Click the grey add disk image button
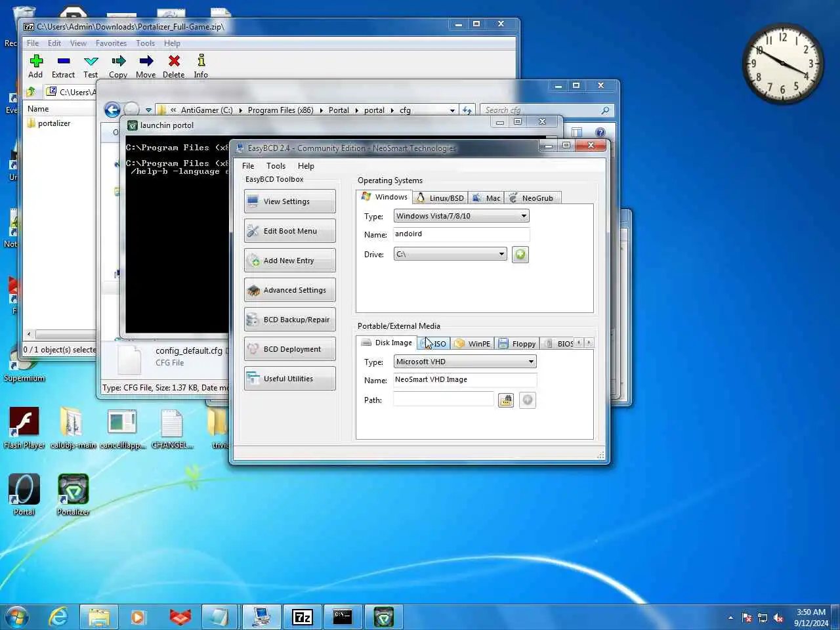The height and width of the screenshot is (630, 840). coord(528,400)
